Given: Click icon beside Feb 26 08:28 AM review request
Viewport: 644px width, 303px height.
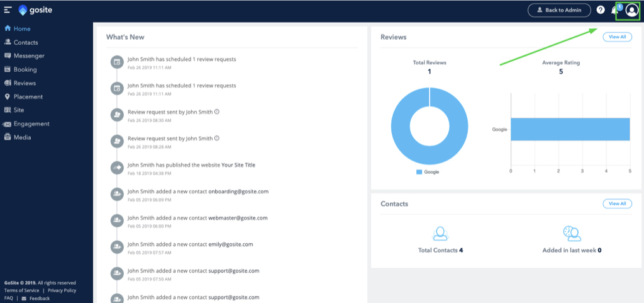Looking at the screenshot, I should tap(117, 141).
